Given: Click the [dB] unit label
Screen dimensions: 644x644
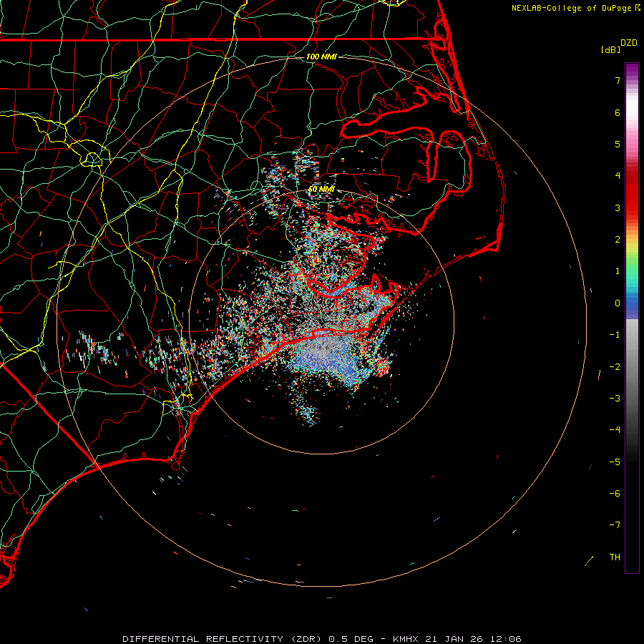Looking at the screenshot, I should [x=610, y=50].
